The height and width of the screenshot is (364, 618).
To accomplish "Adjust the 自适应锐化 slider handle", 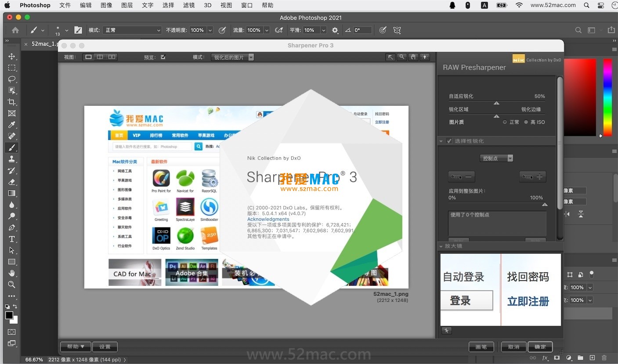I will point(496,103).
